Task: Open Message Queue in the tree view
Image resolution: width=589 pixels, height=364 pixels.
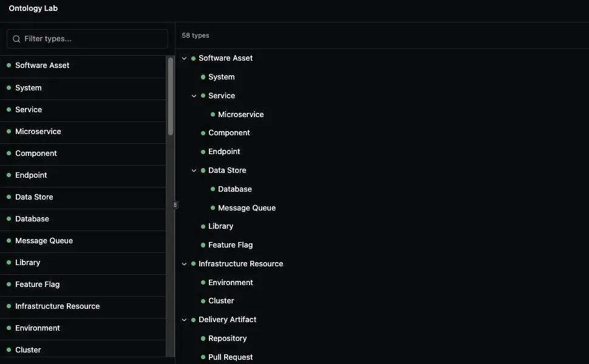Action: pyautogui.click(x=247, y=208)
